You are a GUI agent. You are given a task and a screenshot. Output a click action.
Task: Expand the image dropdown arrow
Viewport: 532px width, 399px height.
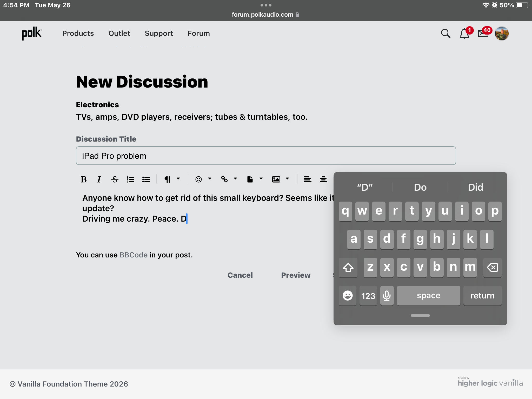pos(287,179)
